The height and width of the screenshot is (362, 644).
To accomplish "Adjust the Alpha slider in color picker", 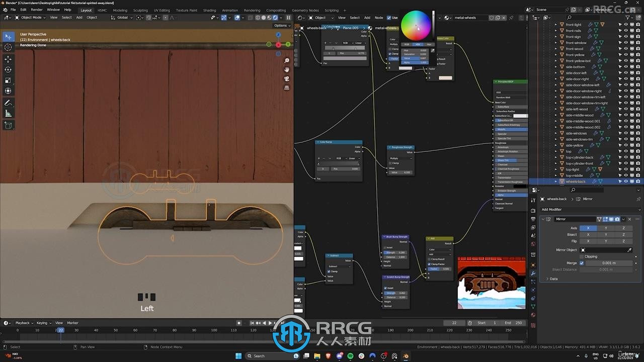I will pyautogui.click(x=415, y=62).
